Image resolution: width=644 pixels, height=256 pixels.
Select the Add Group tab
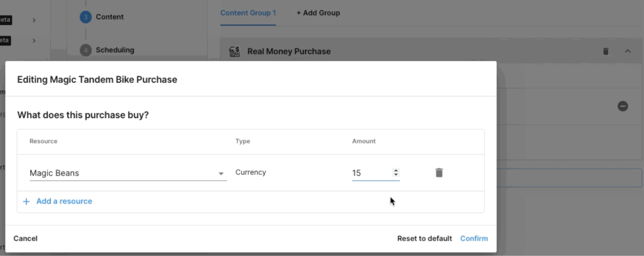pos(318,13)
